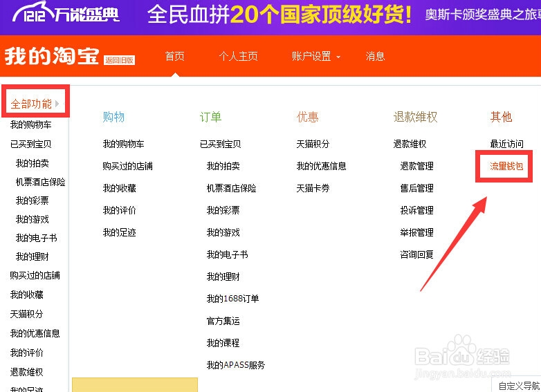Open the 我的淘宝 logo link
The width and height of the screenshot is (541, 392).
click(x=52, y=56)
